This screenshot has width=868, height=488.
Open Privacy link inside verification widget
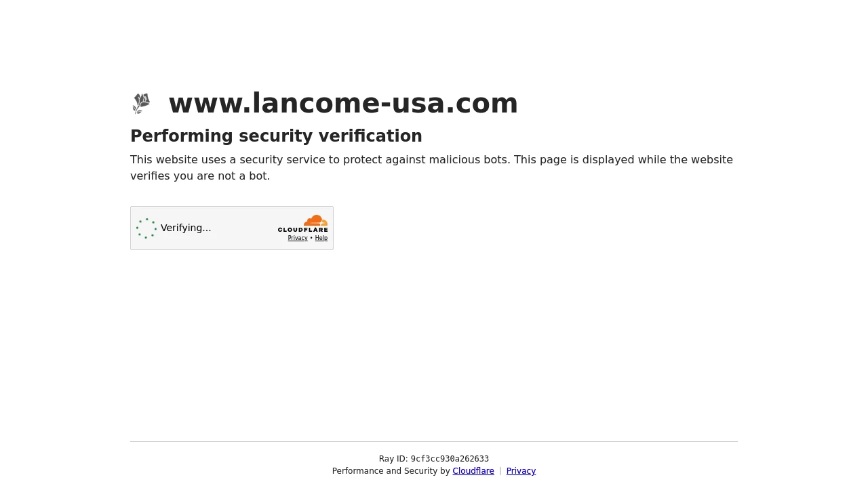[x=298, y=238]
